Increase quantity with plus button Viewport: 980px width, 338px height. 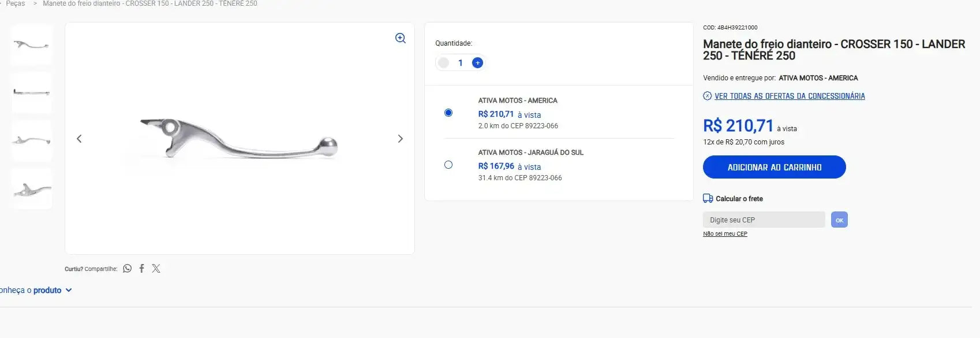[477, 63]
